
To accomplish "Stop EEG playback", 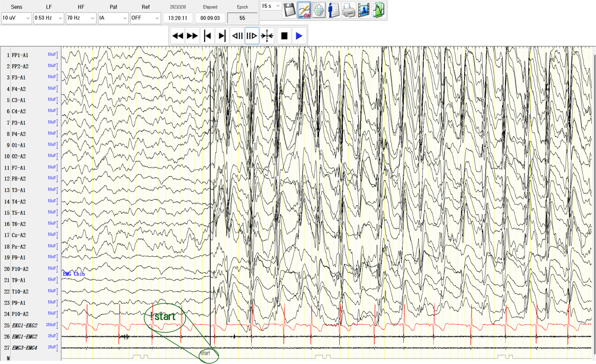I will click(x=284, y=36).
